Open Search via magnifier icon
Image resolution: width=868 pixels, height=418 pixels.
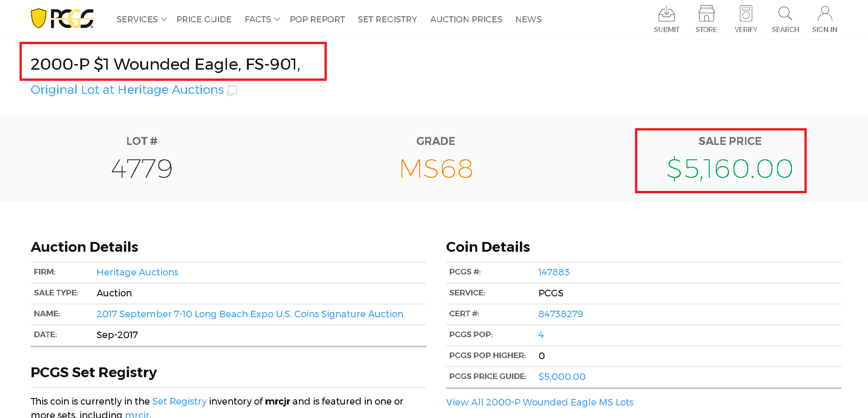pos(785,14)
